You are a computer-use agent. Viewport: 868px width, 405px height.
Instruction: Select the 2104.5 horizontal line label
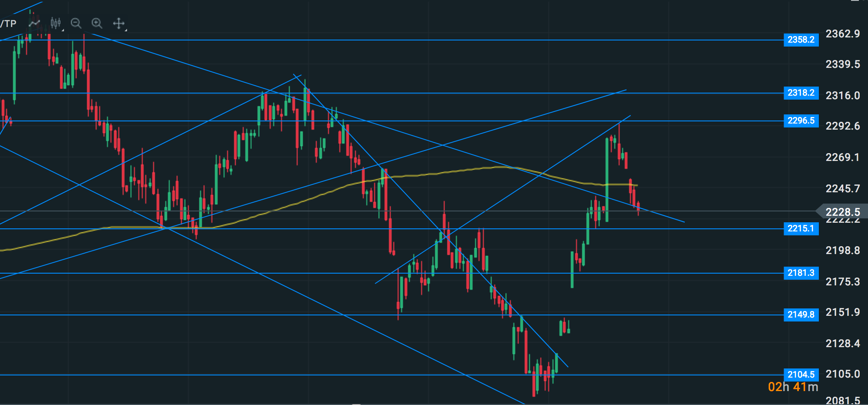click(801, 375)
